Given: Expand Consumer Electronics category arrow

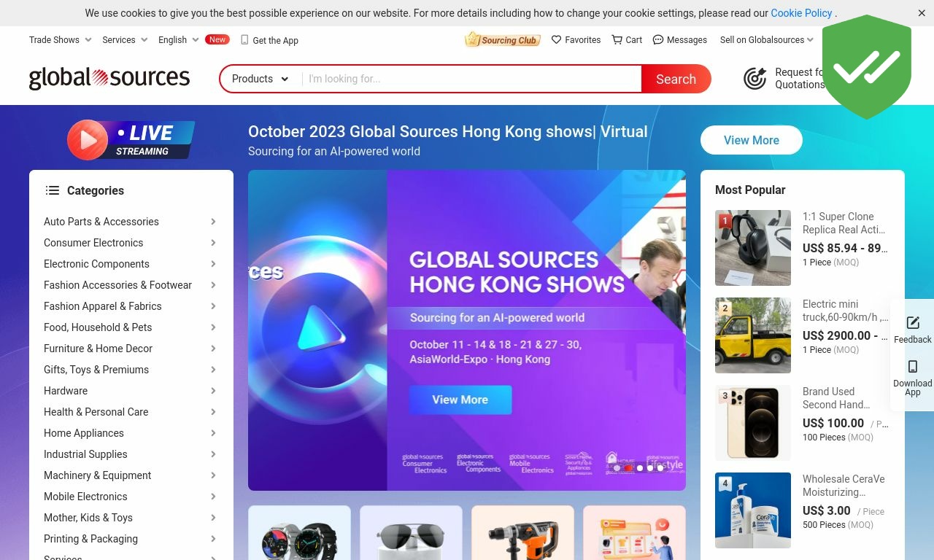Looking at the screenshot, I should 213,243.
